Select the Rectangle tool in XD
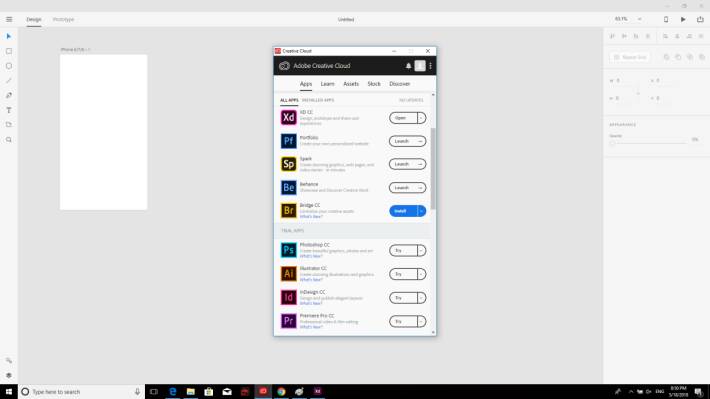Screen dimensions: 710x399 pos(9,51)
